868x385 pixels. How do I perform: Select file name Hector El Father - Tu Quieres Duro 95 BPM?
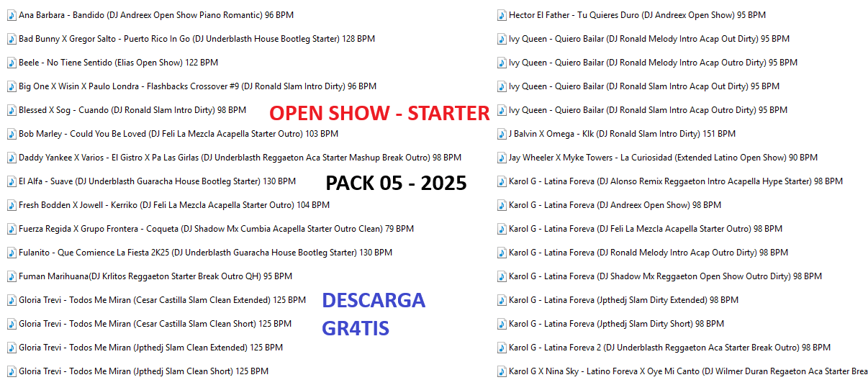(637, 15)
